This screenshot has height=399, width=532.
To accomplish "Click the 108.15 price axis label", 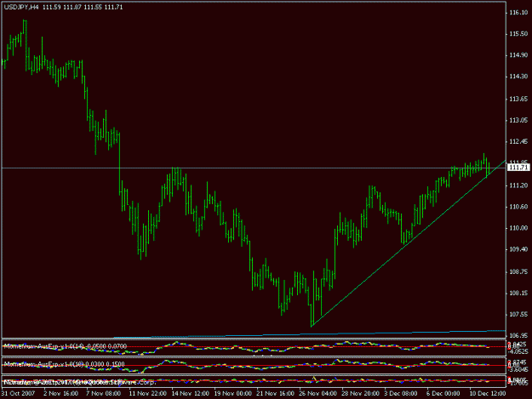I will [518, 294].
